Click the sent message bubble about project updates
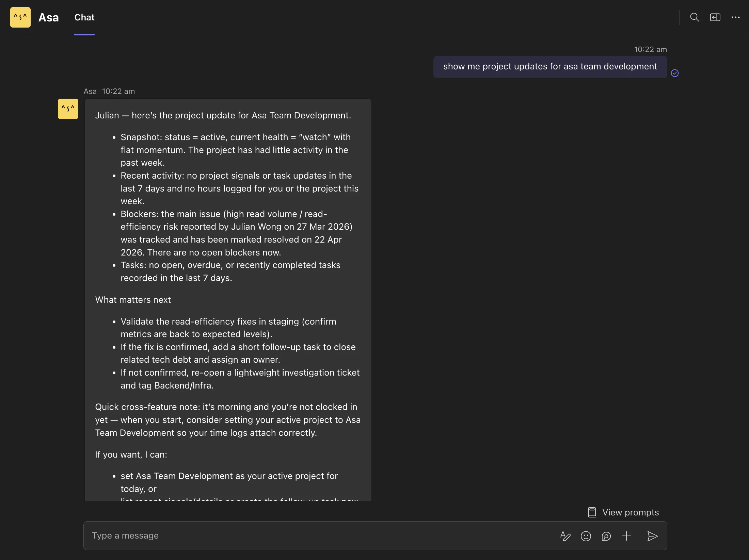Image resolution: width=749 pixels, height=560 pixels. pos(550,67)
